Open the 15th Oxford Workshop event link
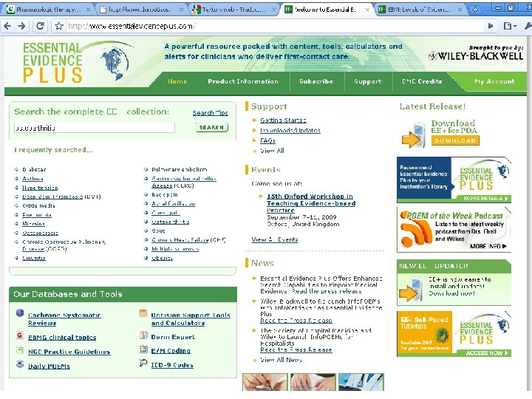This screenshot has height=399, width=532. [311, 203]
